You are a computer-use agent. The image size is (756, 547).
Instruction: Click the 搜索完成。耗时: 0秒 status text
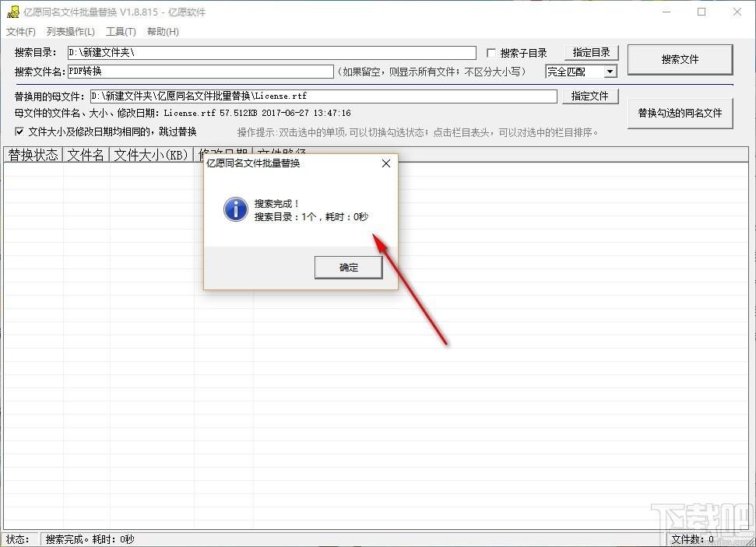point(90,539)
